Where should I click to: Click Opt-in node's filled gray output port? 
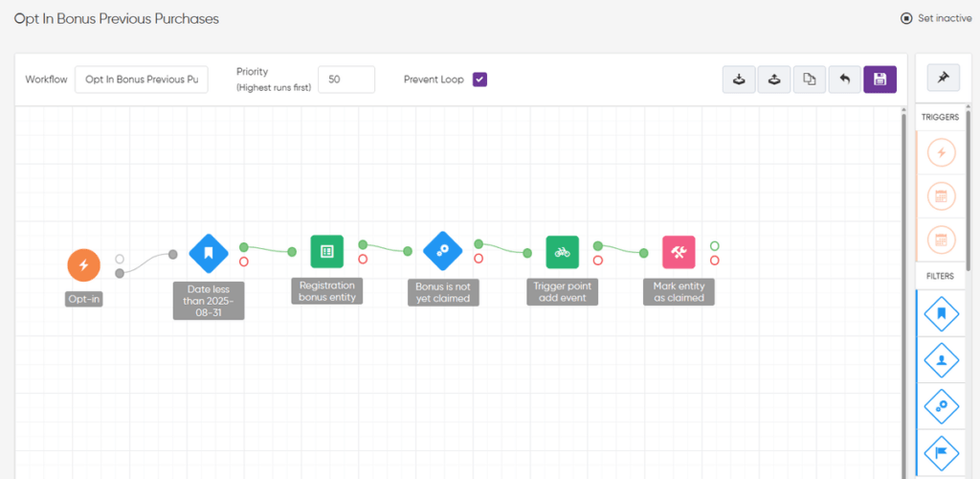click(x=120, y=273)
